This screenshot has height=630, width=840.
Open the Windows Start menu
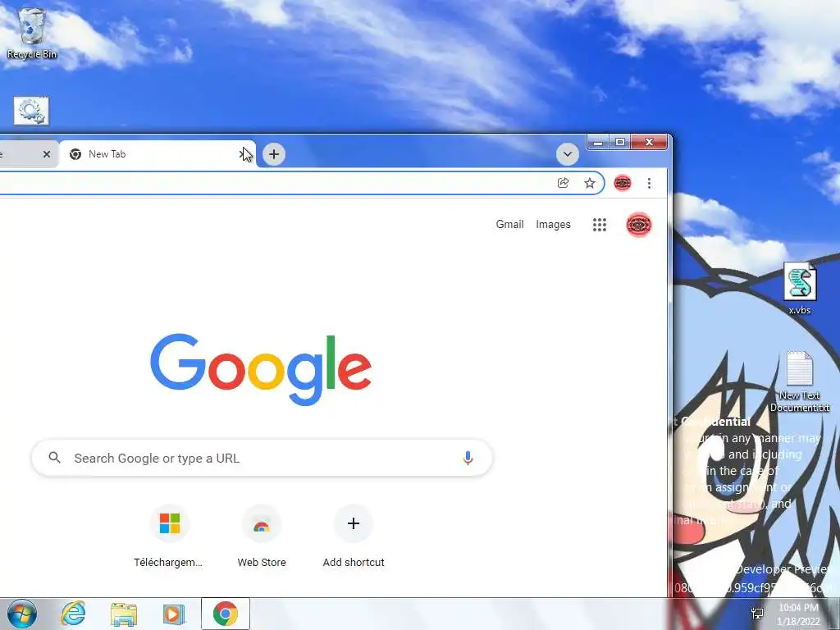click(22, 614)
